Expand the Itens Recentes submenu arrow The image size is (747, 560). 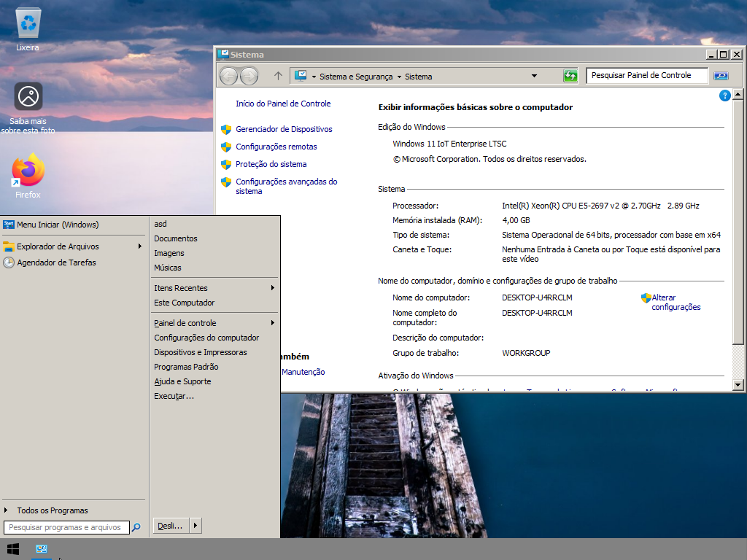pos(273,287)
